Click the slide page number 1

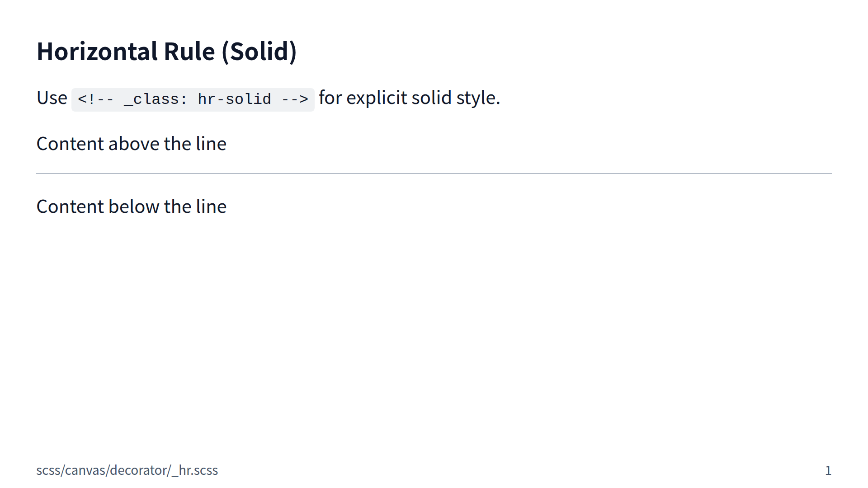(828, 471)
